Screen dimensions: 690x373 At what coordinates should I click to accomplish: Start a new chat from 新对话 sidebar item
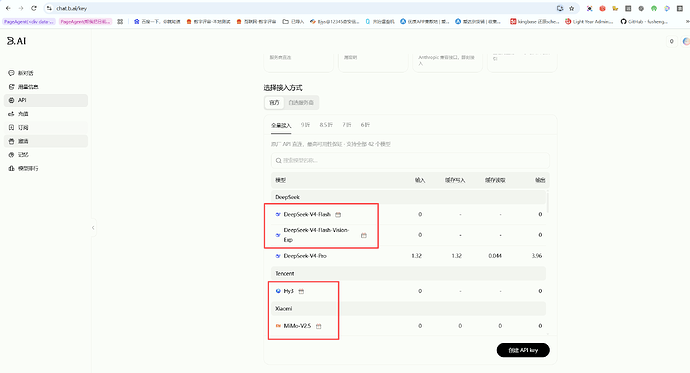click(x=46, y=73)
